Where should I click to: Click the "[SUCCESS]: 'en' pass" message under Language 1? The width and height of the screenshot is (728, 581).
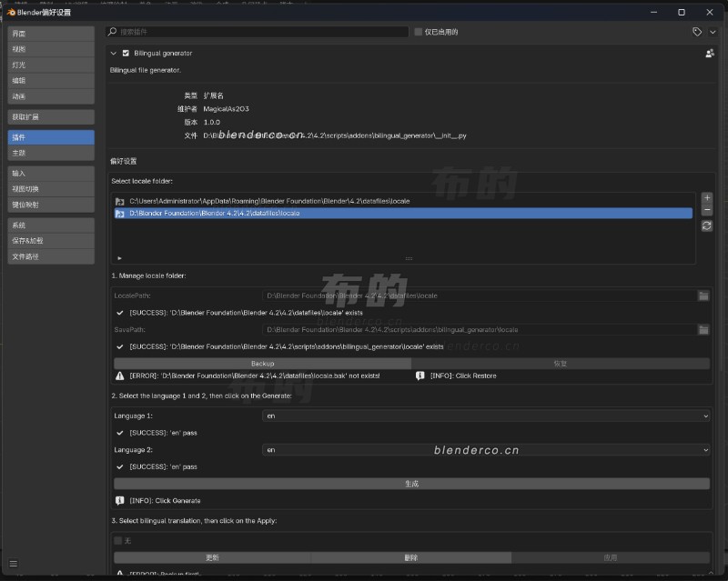(x=164, y=433)
